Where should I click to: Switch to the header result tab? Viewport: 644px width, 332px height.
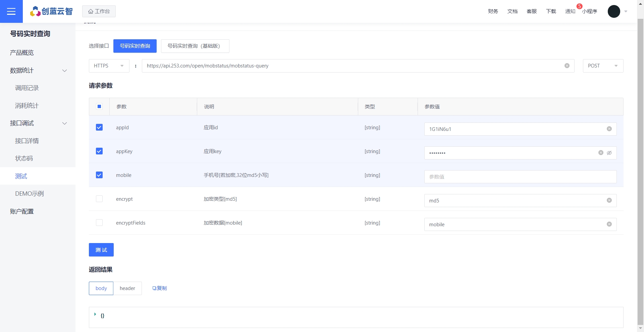(127, 288)
